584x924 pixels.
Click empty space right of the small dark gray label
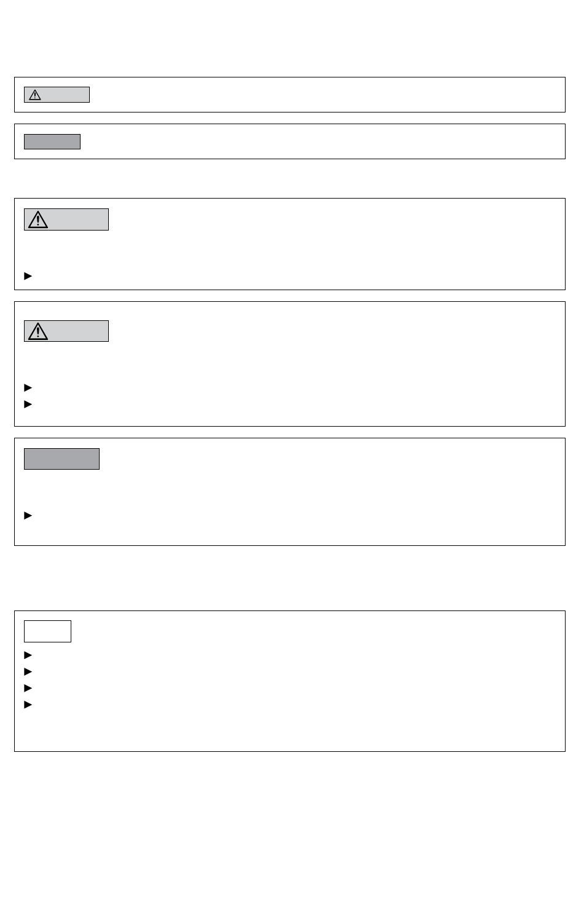click(x=320, y=141)
